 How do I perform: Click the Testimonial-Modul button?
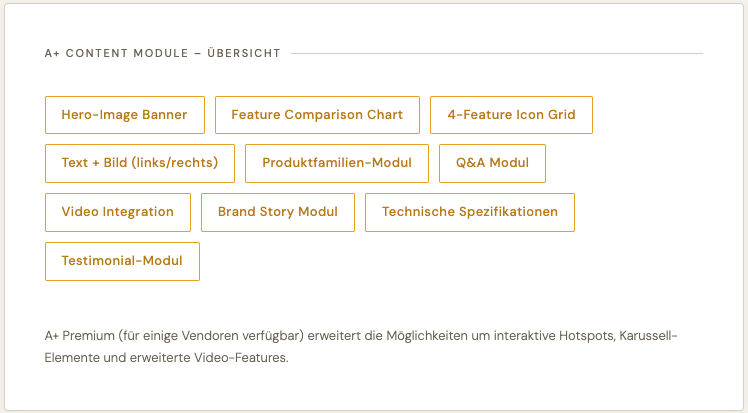coord(122,261)
